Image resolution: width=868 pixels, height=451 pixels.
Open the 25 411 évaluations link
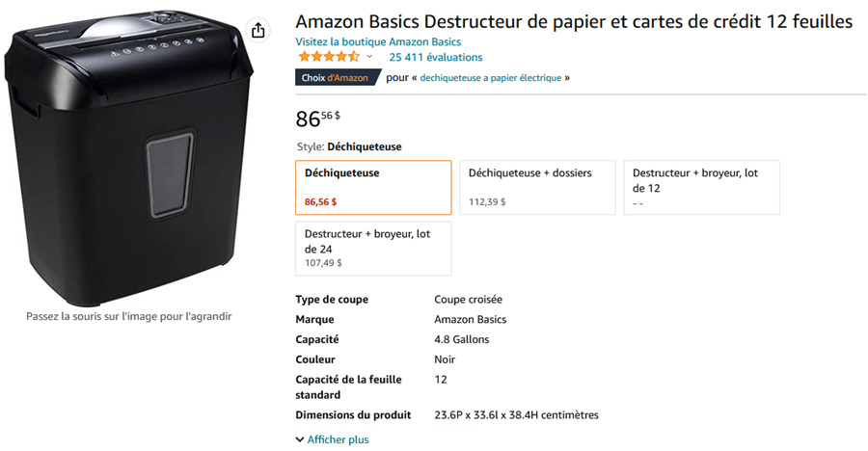click(436, 57)
